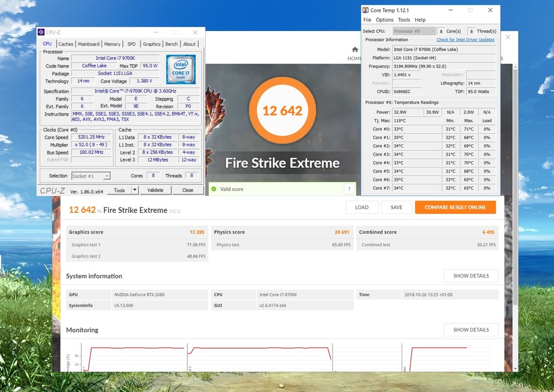The image size is (554, 392).
Task: Click the Package Socket 1151 LGA value
Action: coord(115,73)
